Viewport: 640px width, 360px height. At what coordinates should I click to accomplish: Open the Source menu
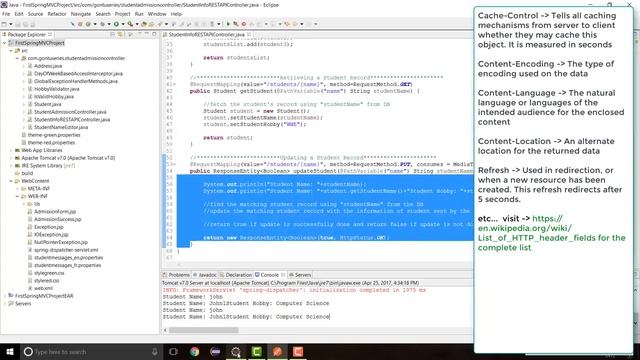tap(35, 14)
